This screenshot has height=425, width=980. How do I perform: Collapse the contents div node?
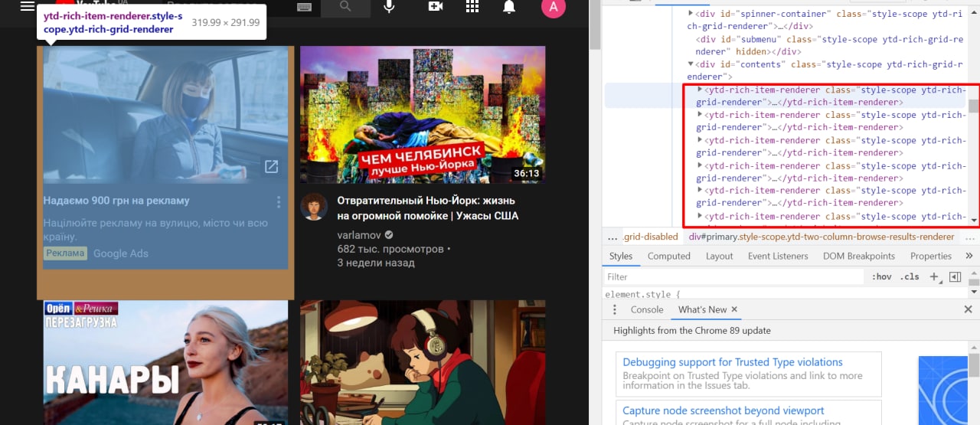pos(691,64)
